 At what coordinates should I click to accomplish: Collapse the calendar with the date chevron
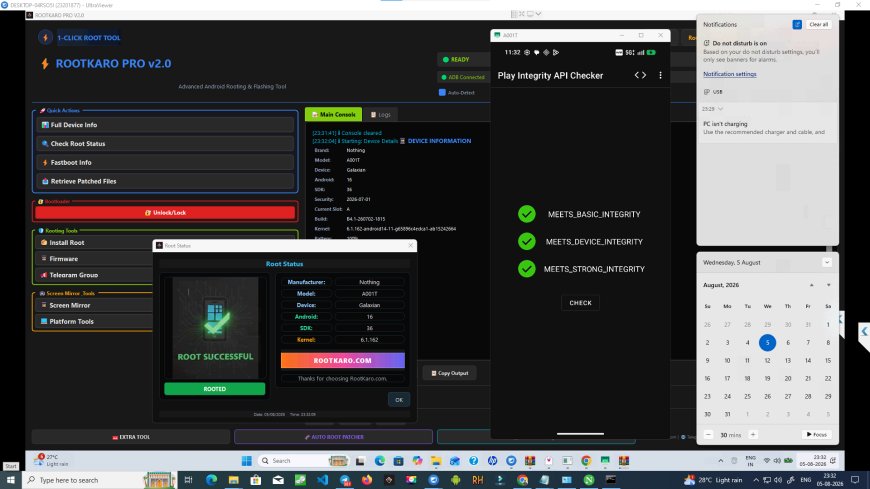click(x=827, y=263)
